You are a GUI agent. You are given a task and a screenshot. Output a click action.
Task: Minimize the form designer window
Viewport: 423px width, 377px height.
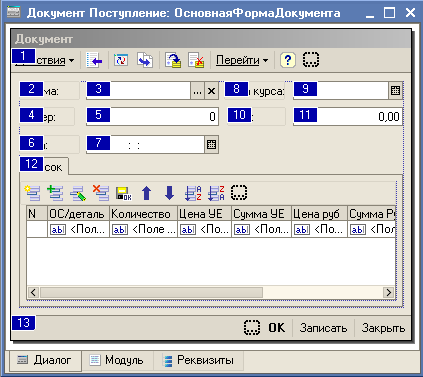pos(370,13)
